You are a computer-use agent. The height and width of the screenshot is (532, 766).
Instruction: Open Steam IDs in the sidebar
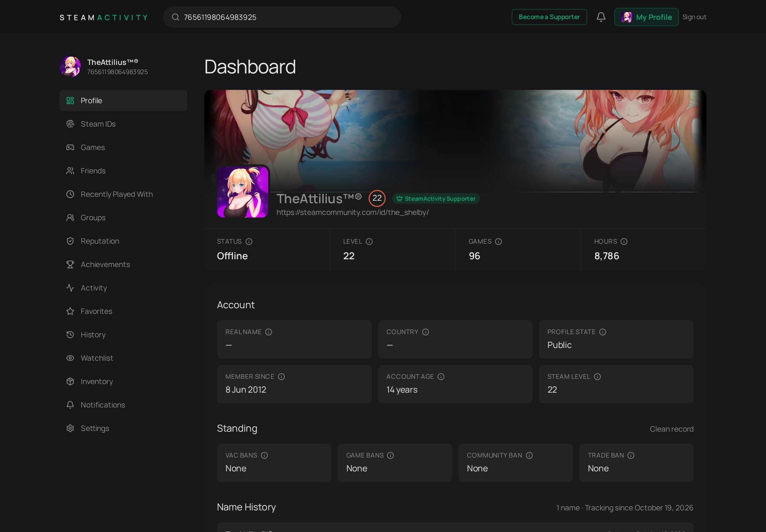click(123, 124)
